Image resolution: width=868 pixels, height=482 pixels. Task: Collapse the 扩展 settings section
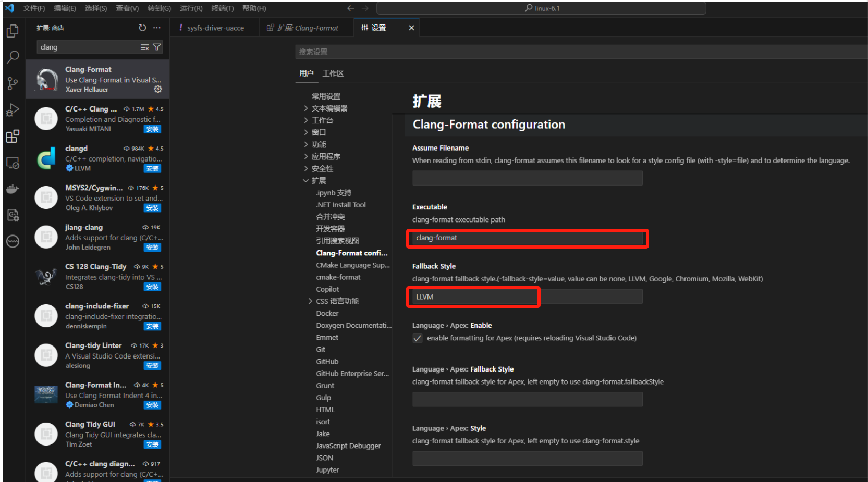tap(306, 180)
